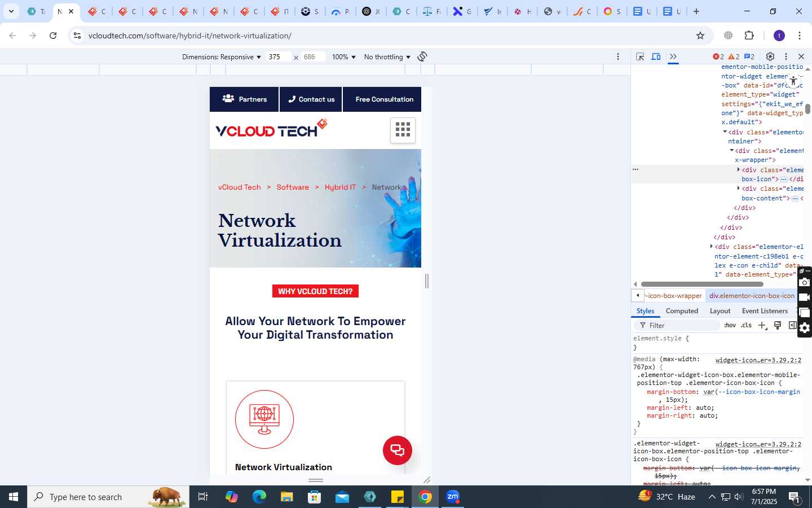
Task: Click the Hybrid IT breadcrumb link
Action: tap(340, 187)
